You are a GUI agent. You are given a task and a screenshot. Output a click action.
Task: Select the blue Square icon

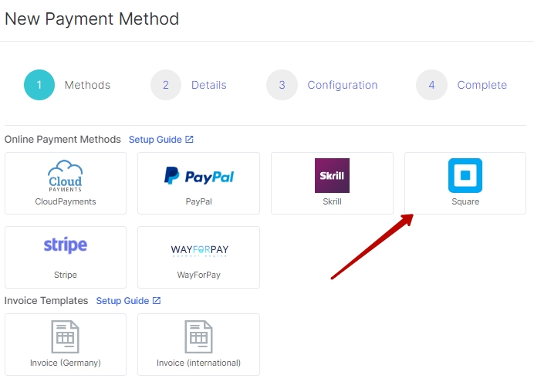click(465, 175)
